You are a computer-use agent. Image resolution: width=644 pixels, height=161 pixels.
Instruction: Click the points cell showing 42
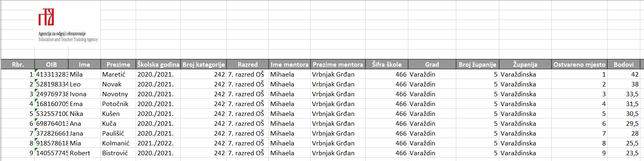(624, 74)
